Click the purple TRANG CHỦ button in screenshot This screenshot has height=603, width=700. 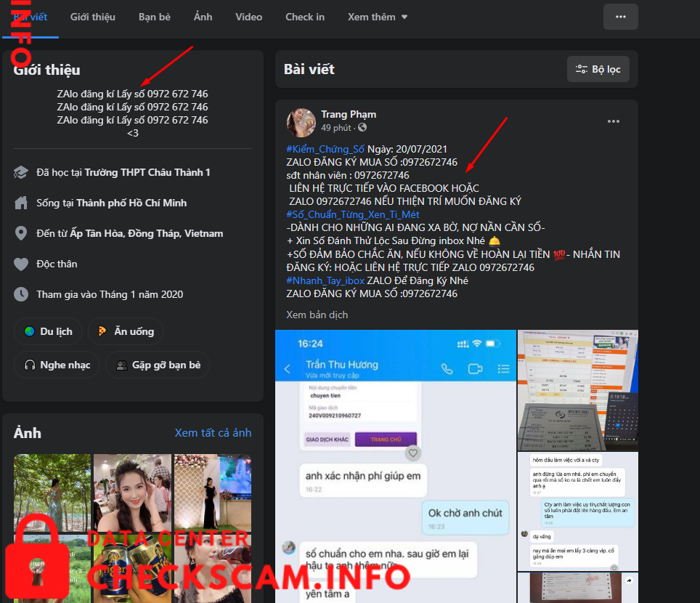[x=386, y=440]
